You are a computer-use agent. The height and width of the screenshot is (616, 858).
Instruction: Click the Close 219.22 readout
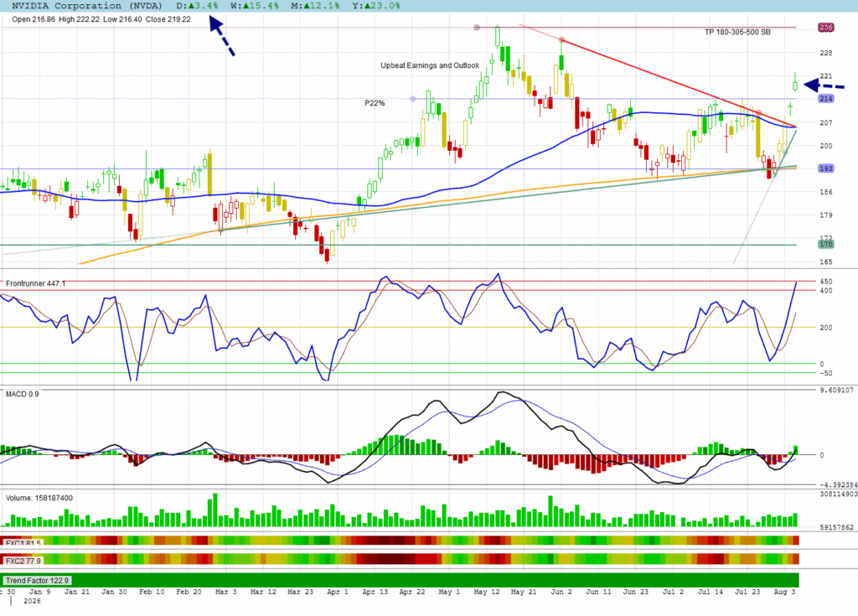168,19
